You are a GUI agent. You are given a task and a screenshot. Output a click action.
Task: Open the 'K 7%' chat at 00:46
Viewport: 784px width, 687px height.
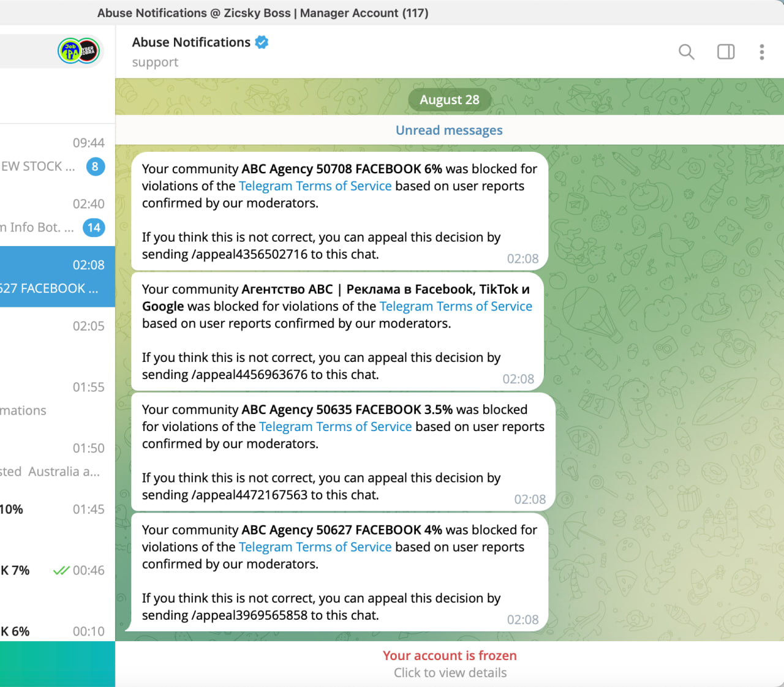(58, 583)
